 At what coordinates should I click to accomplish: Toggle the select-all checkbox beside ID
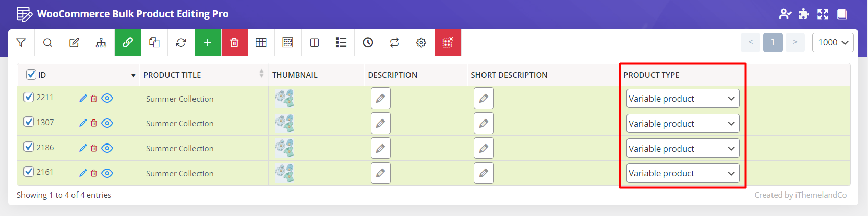pyautogui.click(x=31, y=75)
